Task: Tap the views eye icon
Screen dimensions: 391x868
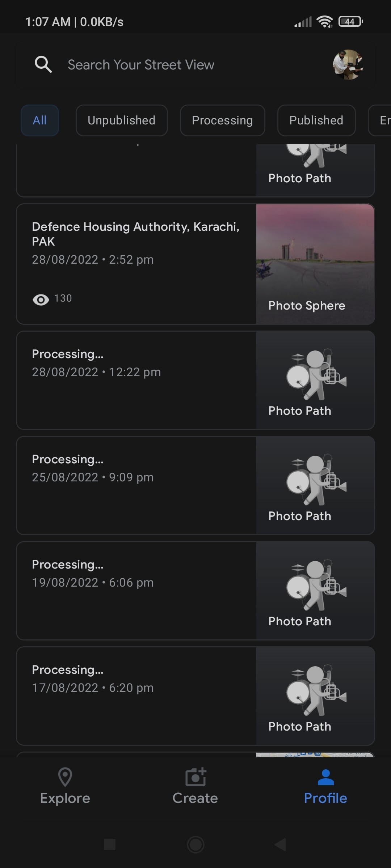Action: point(41,299)
